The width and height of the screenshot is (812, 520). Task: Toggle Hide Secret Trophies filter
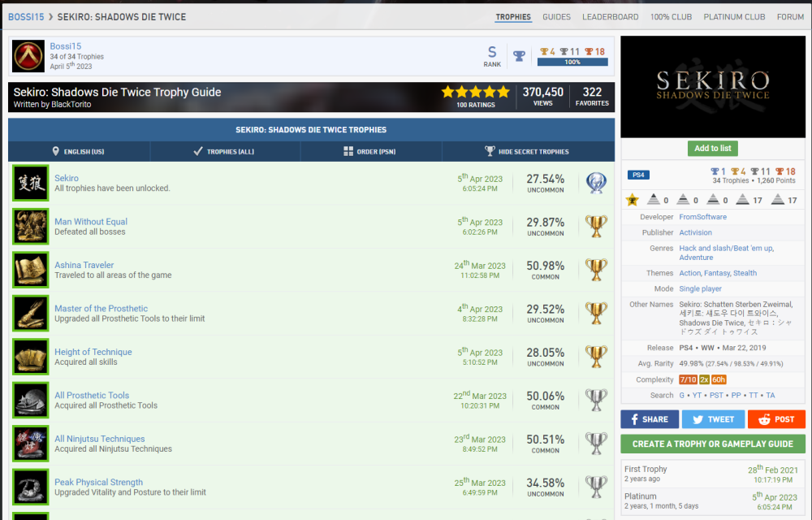point(528,151)
